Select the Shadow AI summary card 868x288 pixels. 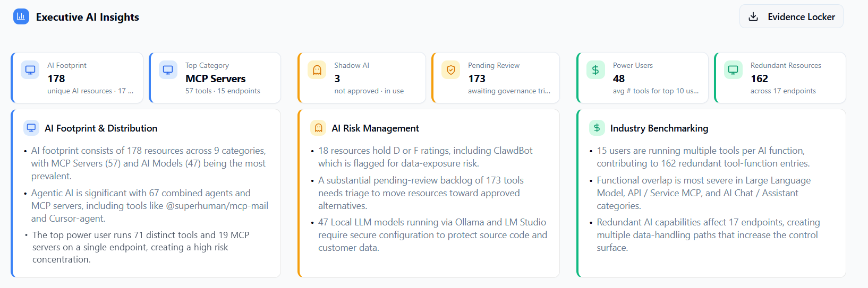click(362, 77)
